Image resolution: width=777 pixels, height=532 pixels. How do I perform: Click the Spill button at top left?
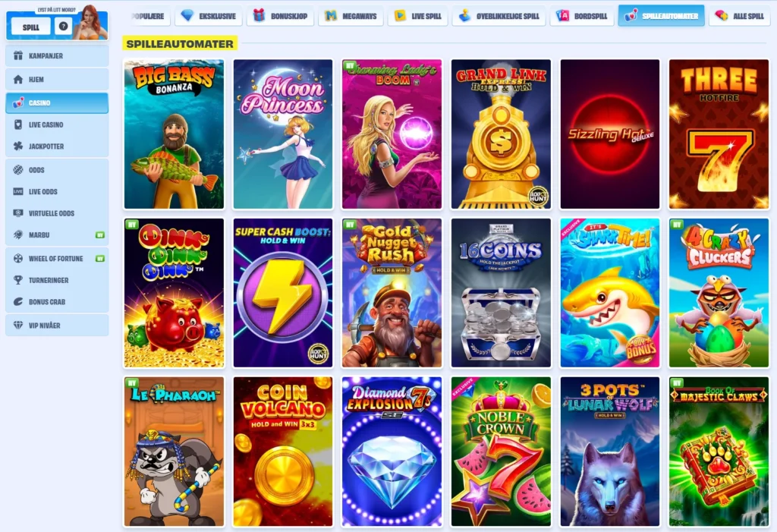(30, 27)
